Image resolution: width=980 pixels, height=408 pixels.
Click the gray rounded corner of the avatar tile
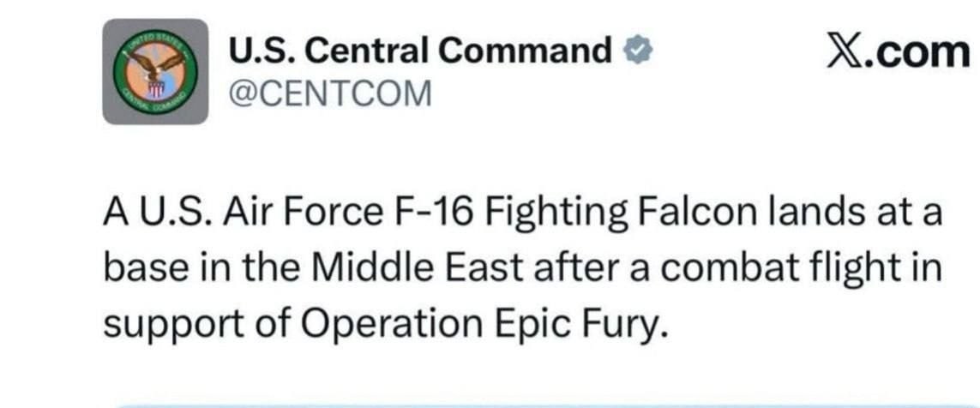tap(111, 115)
